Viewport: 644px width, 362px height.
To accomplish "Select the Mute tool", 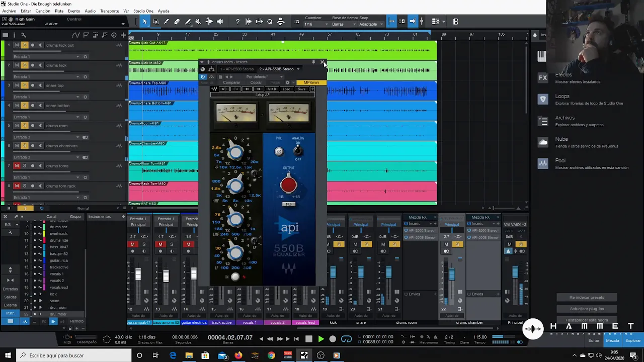I will pyautogui.click(x=198, y=22).
